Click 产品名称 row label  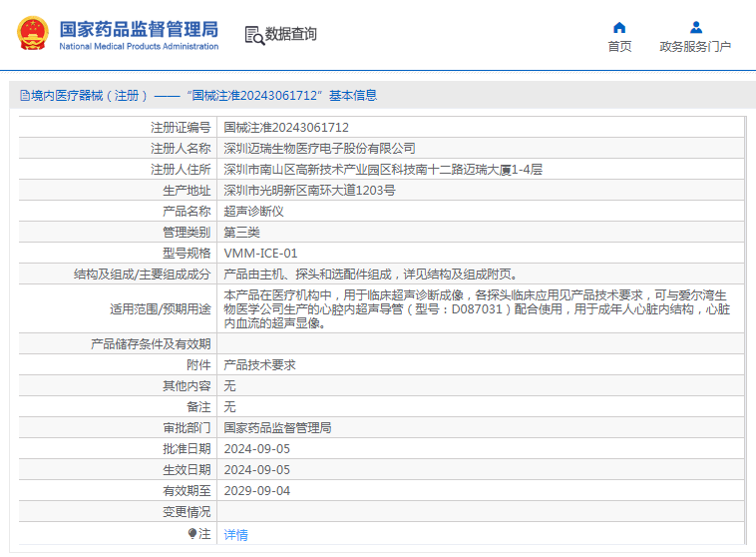(x=188, y=211)
